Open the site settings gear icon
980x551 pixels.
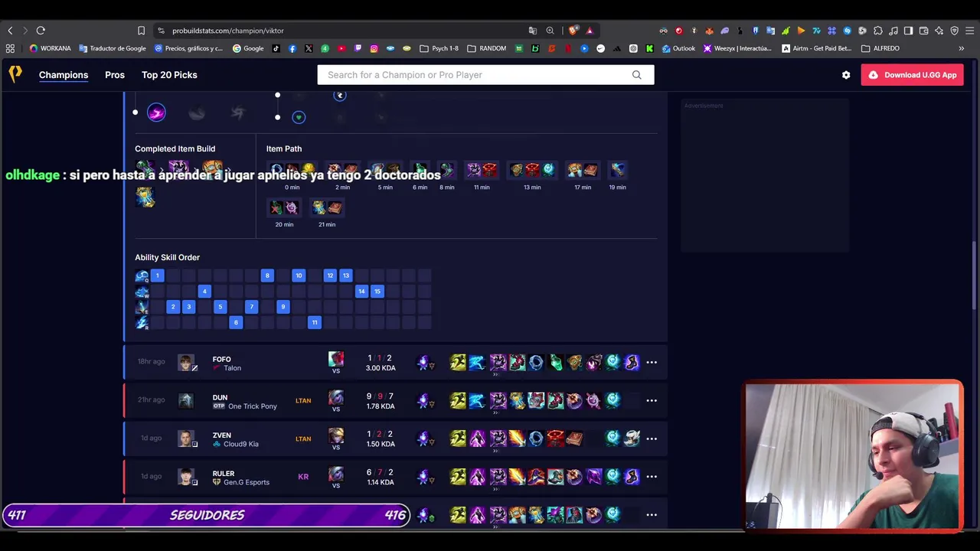point(846,75)
